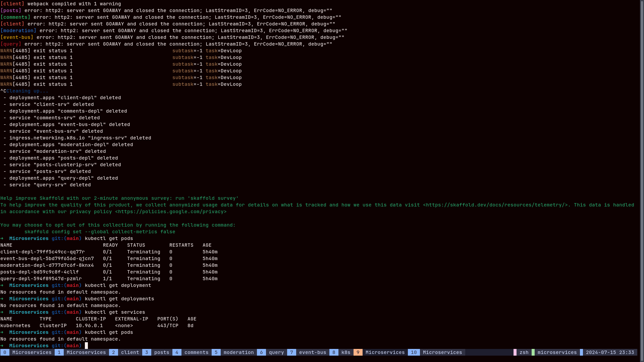Click the Terminating status of posts-depl pod
The image size is (644, 362).
coord(144,272)
